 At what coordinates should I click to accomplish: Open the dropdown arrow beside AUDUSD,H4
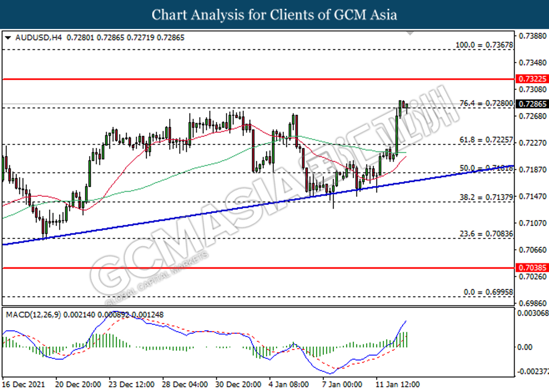tap(8, 38)
